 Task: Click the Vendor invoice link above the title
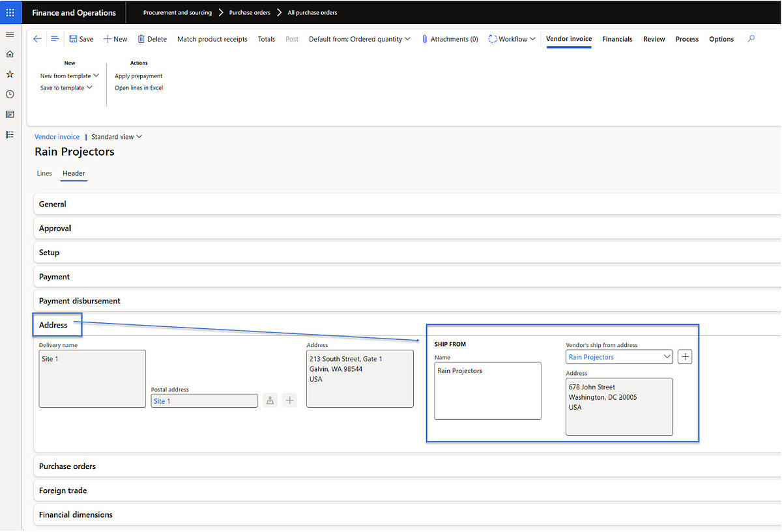(x=57, y=137)
